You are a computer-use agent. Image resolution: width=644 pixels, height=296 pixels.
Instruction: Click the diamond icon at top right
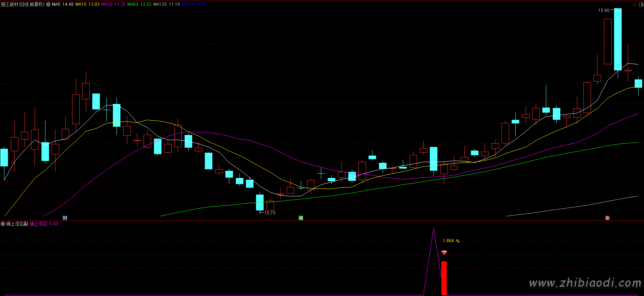635,4
